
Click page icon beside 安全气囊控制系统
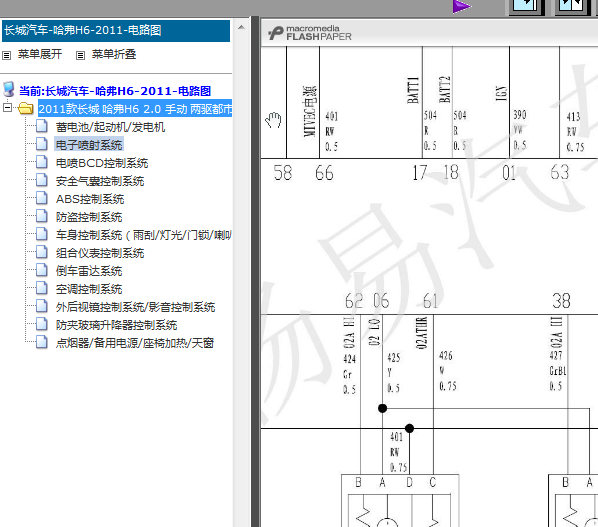(42, 180)
